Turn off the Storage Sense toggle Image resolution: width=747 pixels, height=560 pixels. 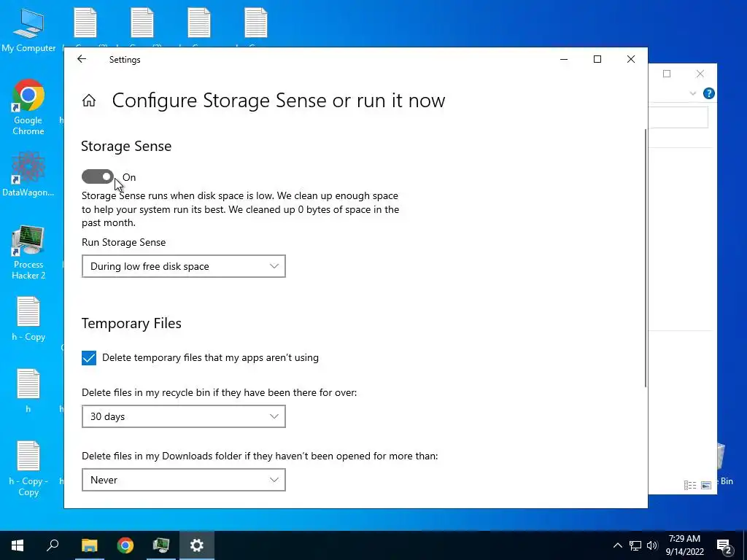coord(98,177)
